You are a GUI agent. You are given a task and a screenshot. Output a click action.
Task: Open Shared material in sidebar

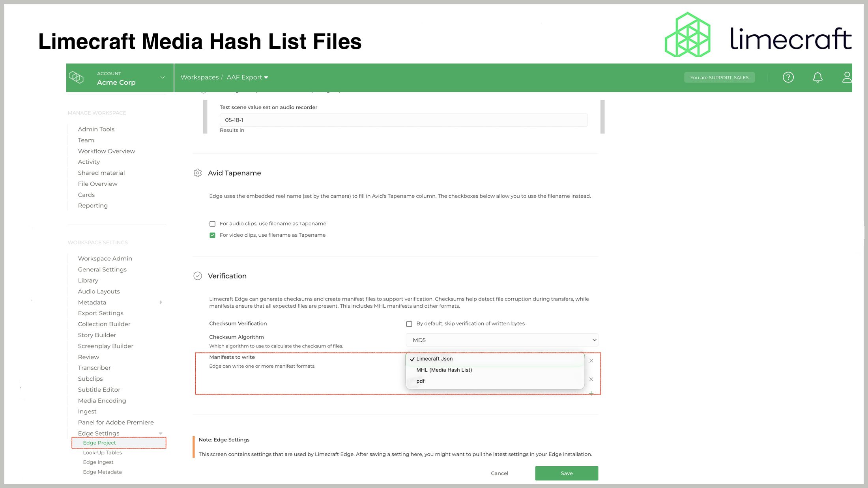101,173
